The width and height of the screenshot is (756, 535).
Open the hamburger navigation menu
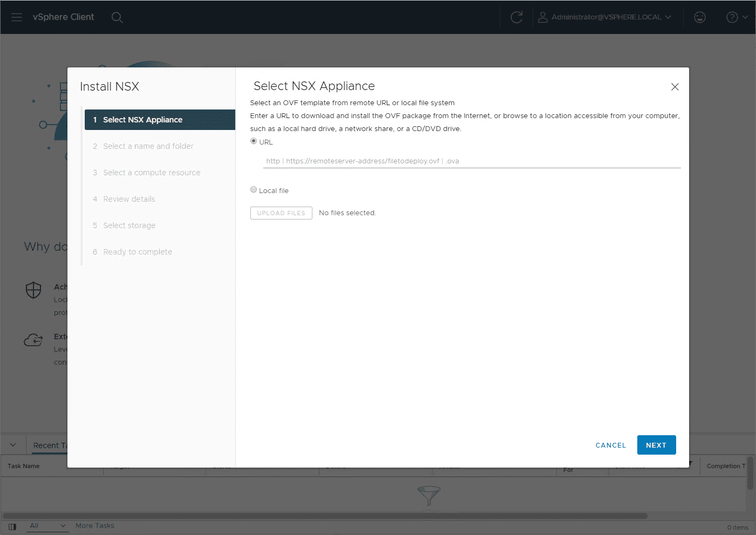(16, 17)
